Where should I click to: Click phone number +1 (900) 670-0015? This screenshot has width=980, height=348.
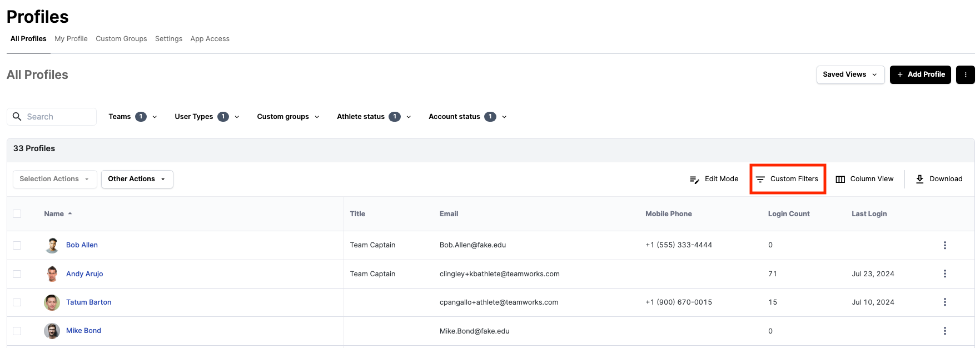(x=679, y=302)
